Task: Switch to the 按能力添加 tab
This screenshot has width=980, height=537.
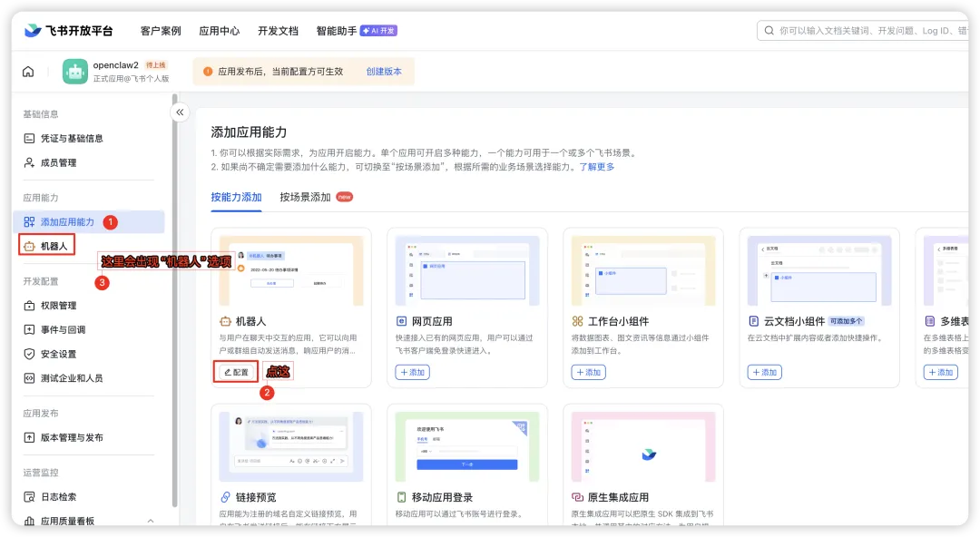Action: 236,197
